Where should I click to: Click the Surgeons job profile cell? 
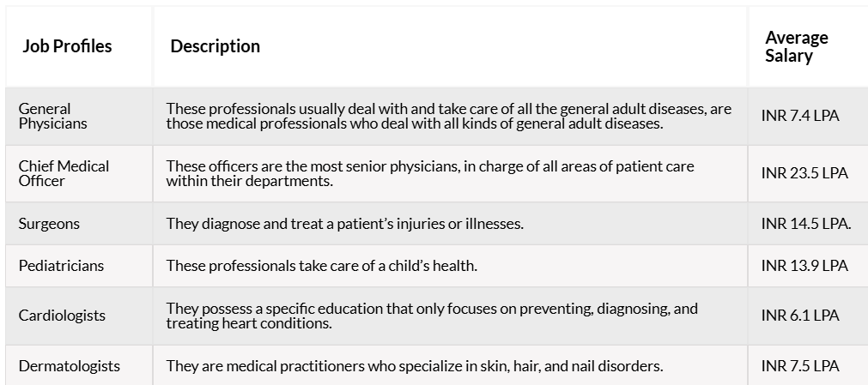click(49, 224)
